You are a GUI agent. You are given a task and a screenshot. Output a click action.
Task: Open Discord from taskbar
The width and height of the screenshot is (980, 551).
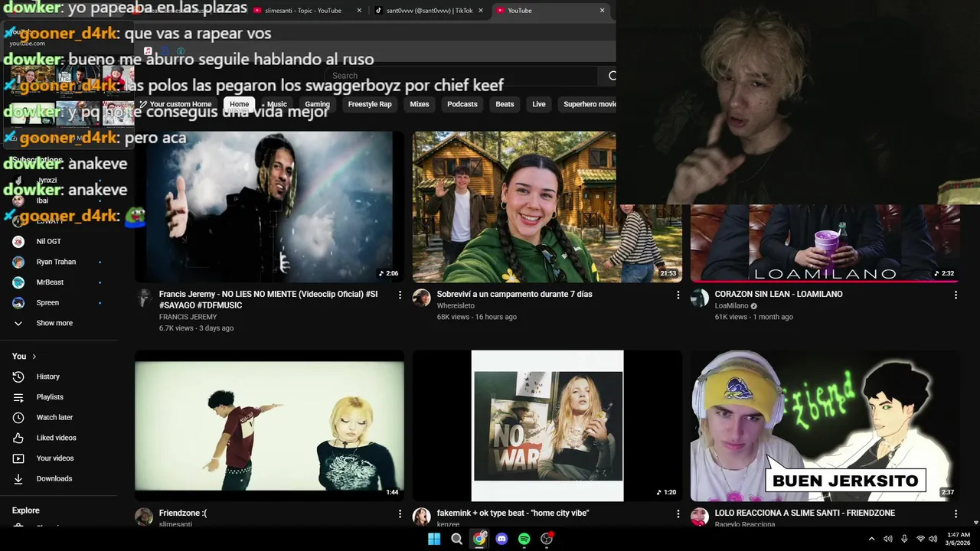coord(501,539)
